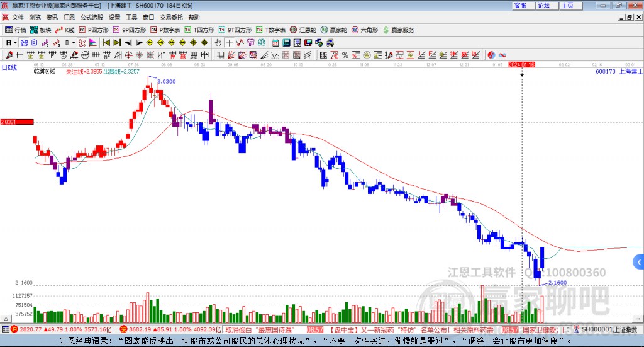Click the 600170 上海建工 stock label
The height and width of the screenshot is (347, 644).
pyautogui.click(x=619, y=72)
